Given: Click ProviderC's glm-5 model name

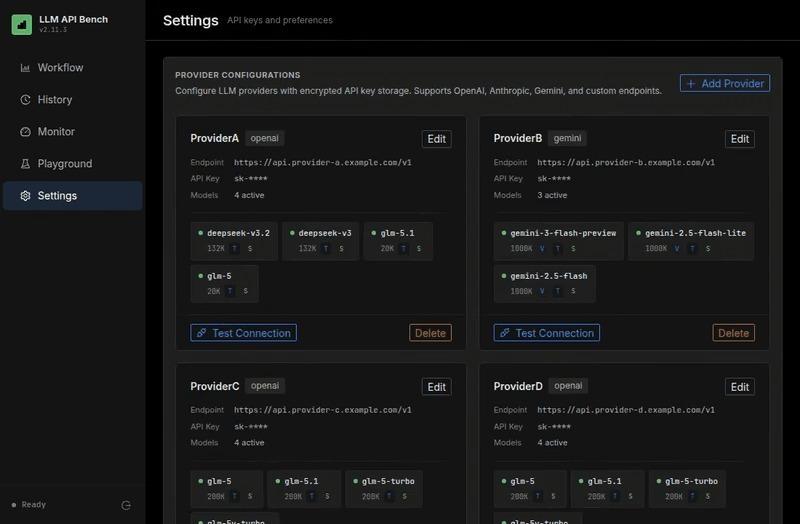Looking at the screenshot, I should pyautogui.click(x=219, y=481).
